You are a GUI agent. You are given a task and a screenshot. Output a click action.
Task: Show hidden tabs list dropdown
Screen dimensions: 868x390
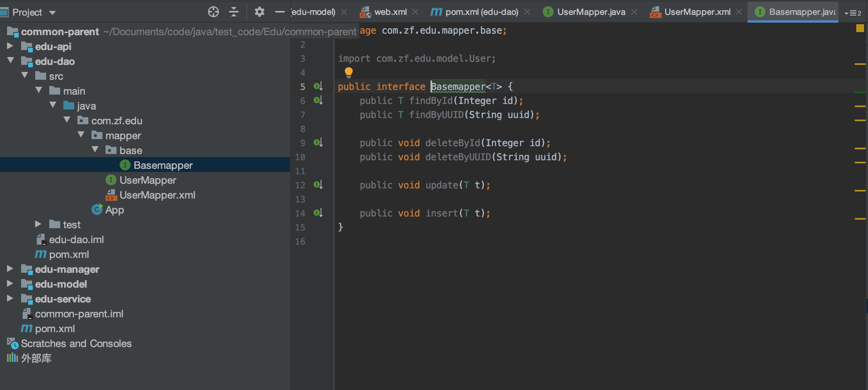point(853,13)
